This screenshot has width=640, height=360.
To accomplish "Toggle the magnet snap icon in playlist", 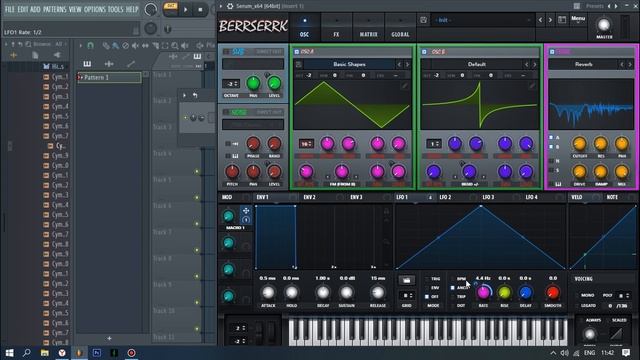I will pos(91,45).
